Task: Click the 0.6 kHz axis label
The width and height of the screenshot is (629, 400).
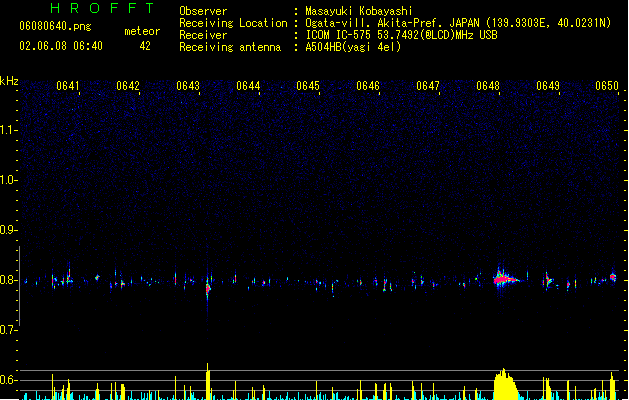Action: (x=8, y=380)
